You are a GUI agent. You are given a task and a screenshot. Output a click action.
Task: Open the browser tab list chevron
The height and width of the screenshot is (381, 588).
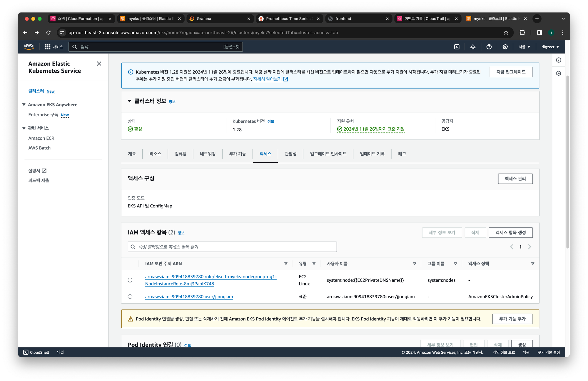563,19
